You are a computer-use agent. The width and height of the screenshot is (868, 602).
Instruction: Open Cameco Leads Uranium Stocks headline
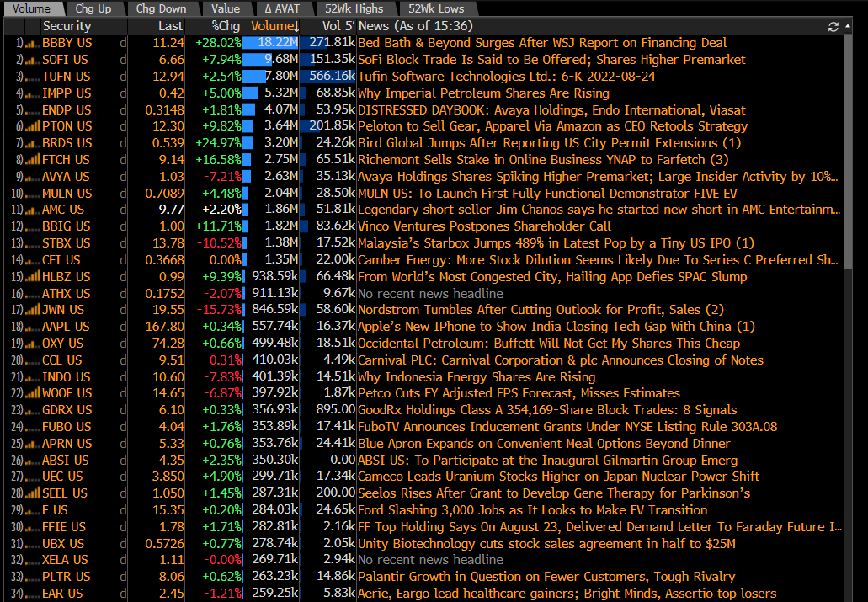tap(558, 477)
